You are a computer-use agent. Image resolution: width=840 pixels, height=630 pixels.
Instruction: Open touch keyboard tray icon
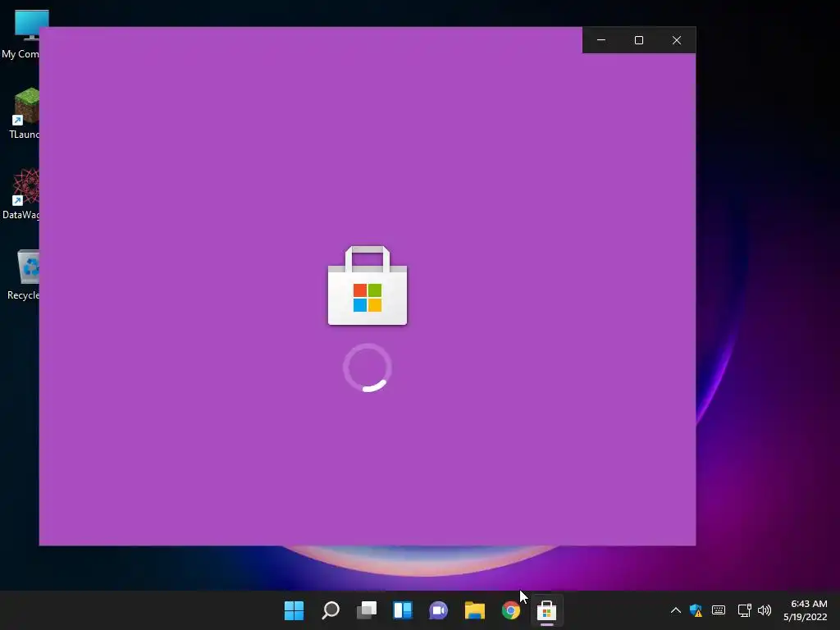click(x=719, y=610)
